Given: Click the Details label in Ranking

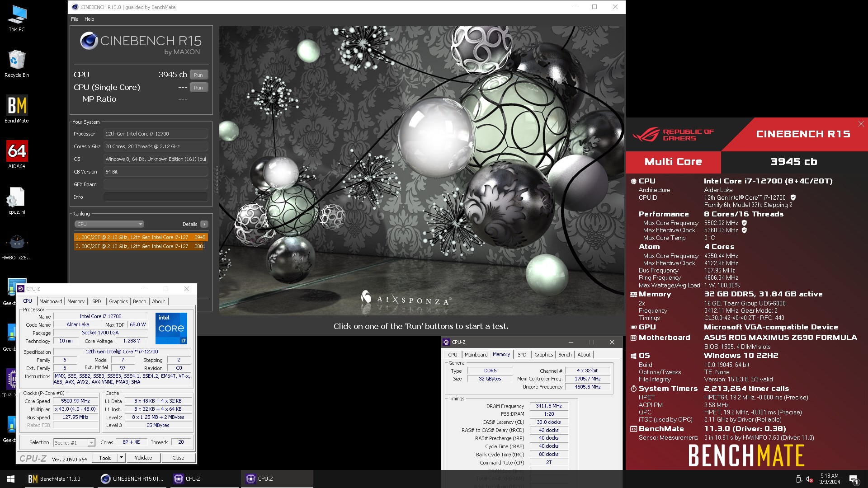Looking at the screenshot, I should (x=190, y=224).
